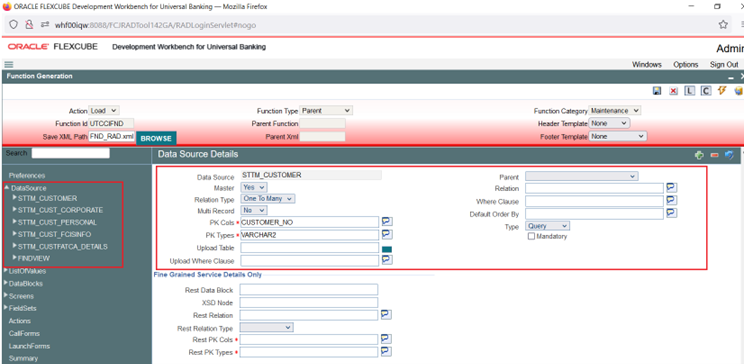Minimize the Function Generation panel
This screenshot has height=364, width=744.
coord(731,77)
